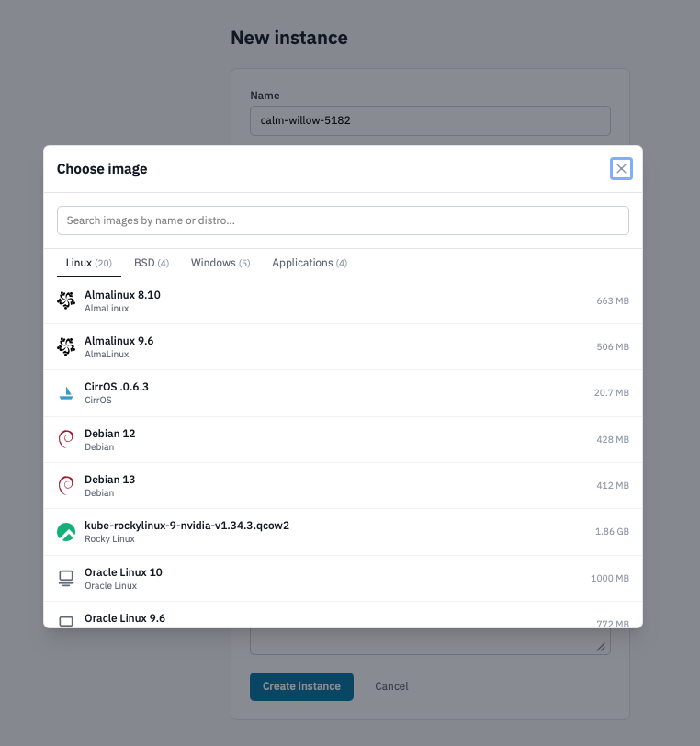Click the Oracle Linux 9.6 computer icon
700x746 pixels.
coord(66,621)
